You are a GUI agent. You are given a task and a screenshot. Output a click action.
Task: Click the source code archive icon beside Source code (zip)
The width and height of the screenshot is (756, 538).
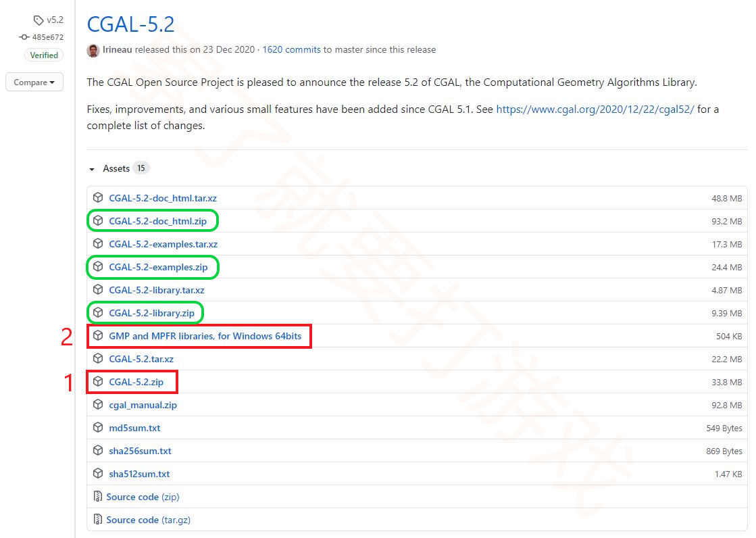point(98,496)
